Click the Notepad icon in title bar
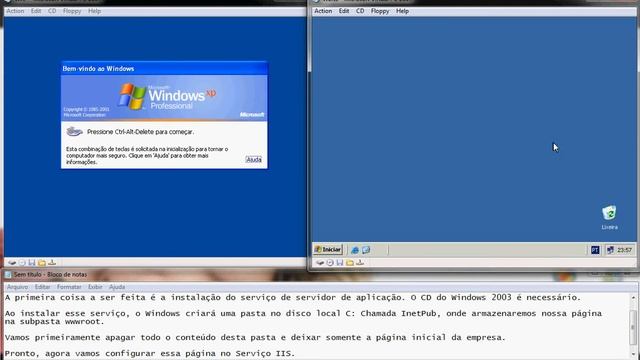Viewport: 640px width, 360px height. tap(8, 275)
